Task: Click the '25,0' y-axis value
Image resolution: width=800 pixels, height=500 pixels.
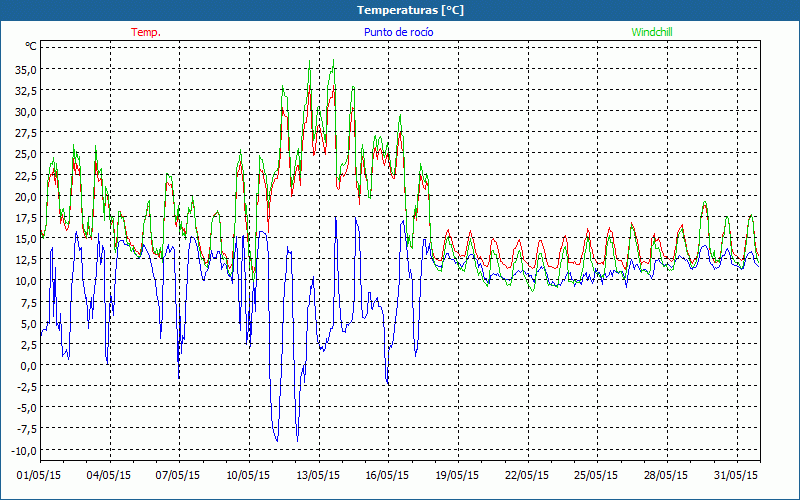Action: pyautogui.click(x=27, y=154)
